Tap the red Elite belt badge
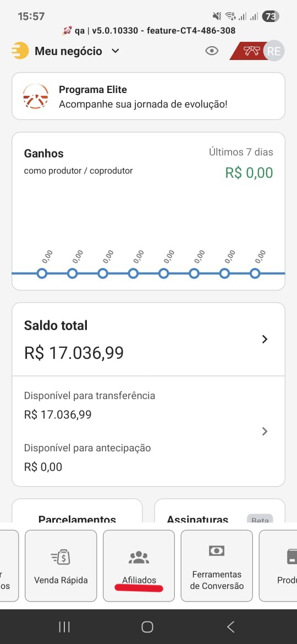Viewport: 297px width, 644px height. click(x=248, y=51)
